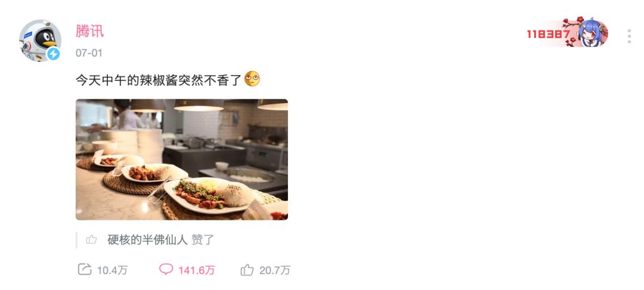
Task: Click the 20.7万 like count
Action: [x=275, y=270]
